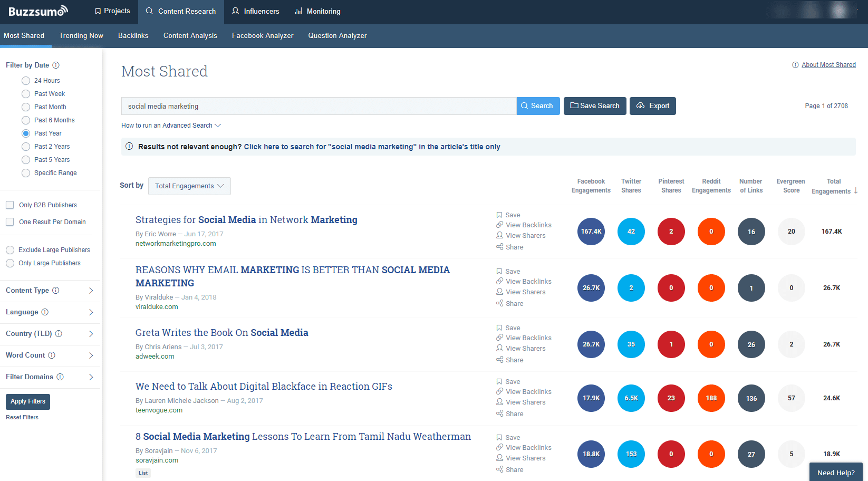Image resolution: width=868 pixels, height=481 pixels.
Task: Click the info icon in the results-not-relevant banner
Action: click(x=129, y=147)
